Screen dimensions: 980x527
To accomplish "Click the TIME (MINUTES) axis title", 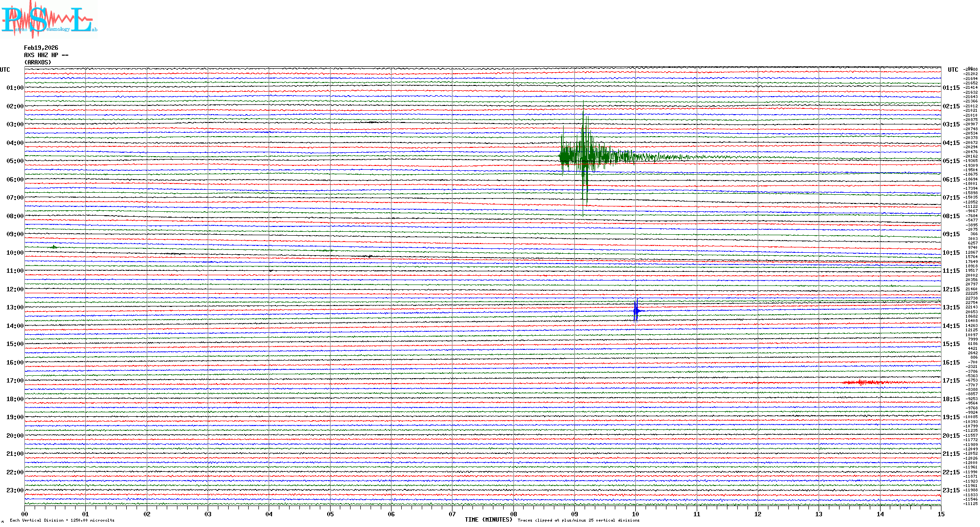I will point(488,520).
